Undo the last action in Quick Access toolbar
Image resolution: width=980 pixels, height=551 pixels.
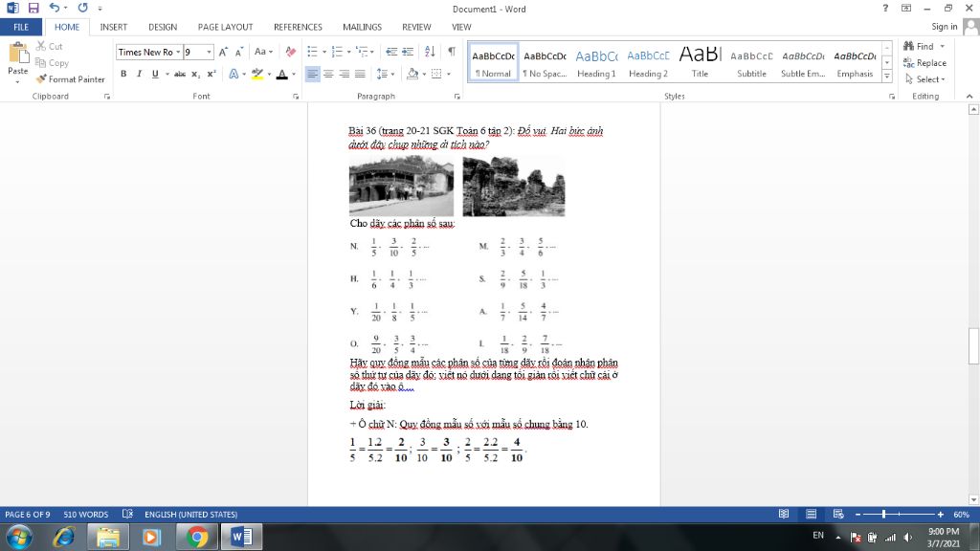pos(55,8)
